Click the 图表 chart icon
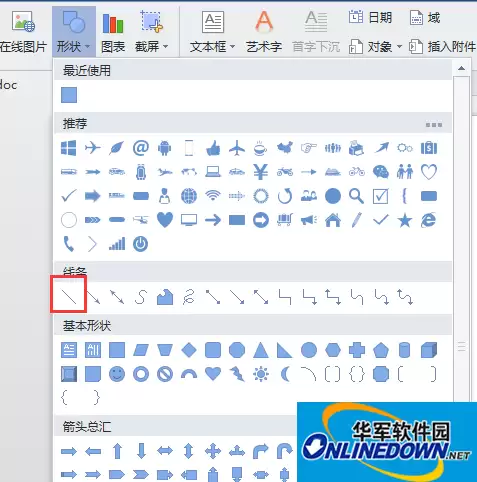The height and width of the screenshot is (482, 477). (x=113, y=31)
